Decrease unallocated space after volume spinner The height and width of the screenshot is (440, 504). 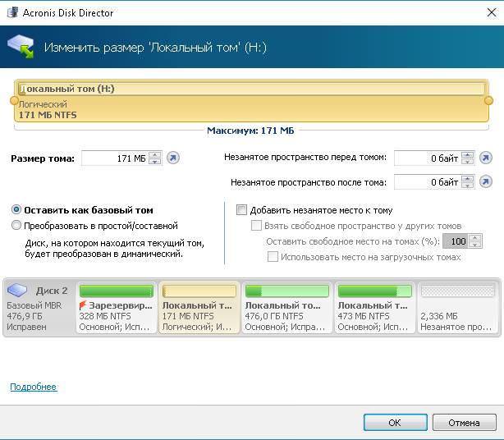coord(467,186)
